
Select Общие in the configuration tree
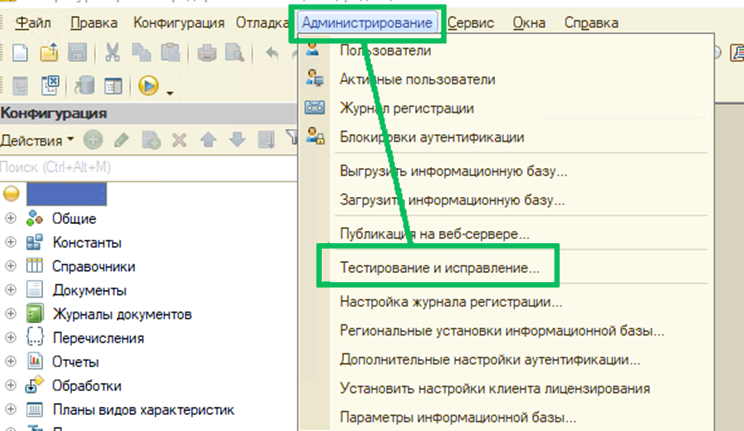pyautogui.click(x=74, y=219)
